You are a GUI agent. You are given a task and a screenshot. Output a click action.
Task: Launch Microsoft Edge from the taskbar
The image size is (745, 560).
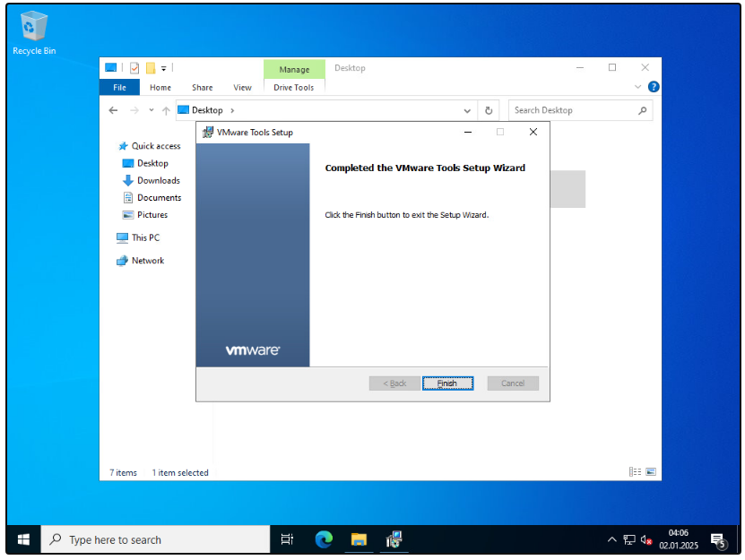click(x=324, y=539)
